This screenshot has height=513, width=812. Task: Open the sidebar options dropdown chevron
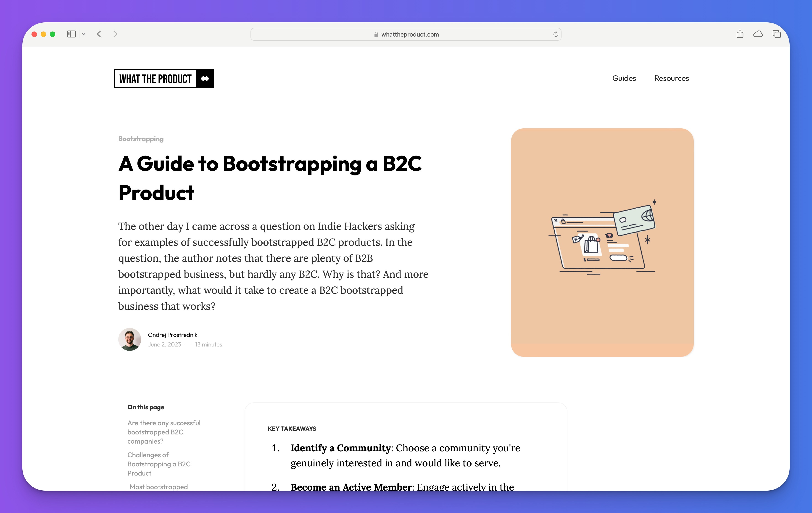click(x=84, y=34)
